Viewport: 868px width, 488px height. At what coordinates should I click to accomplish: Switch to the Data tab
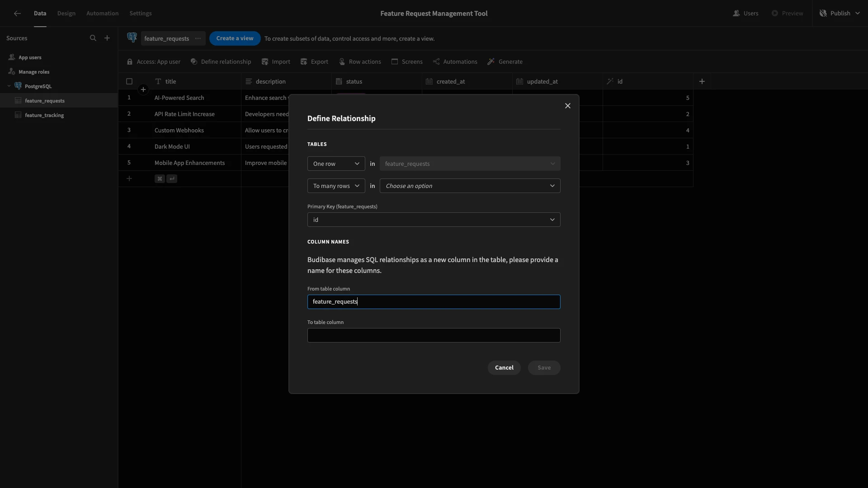coord(40,14)
